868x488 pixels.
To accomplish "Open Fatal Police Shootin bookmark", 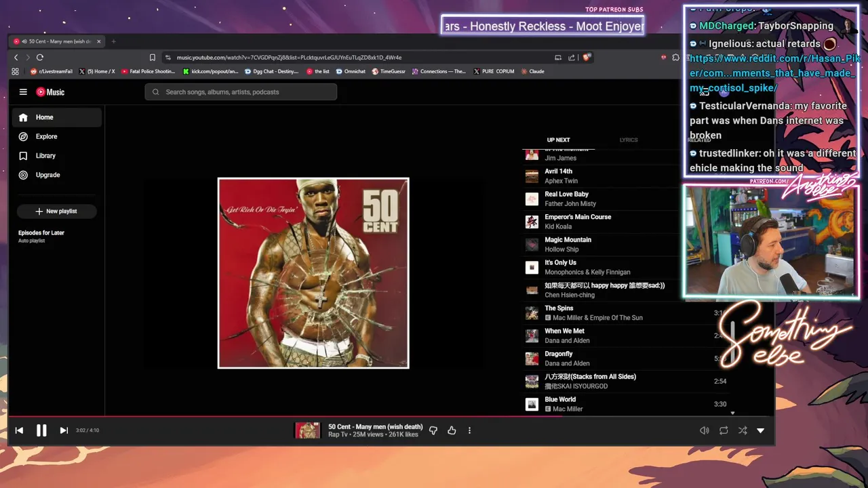I will tap(148, 71).
